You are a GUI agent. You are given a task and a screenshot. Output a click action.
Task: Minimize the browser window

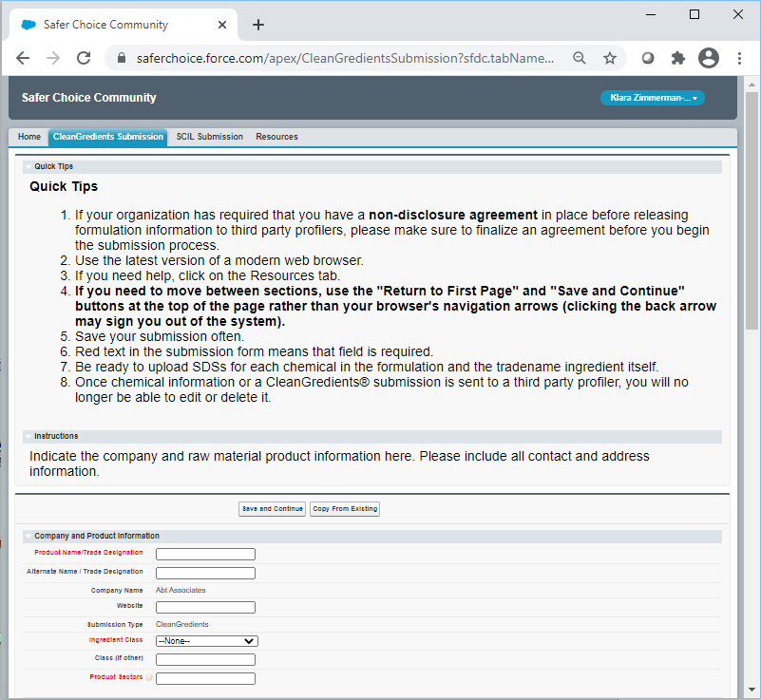point(651,14)
